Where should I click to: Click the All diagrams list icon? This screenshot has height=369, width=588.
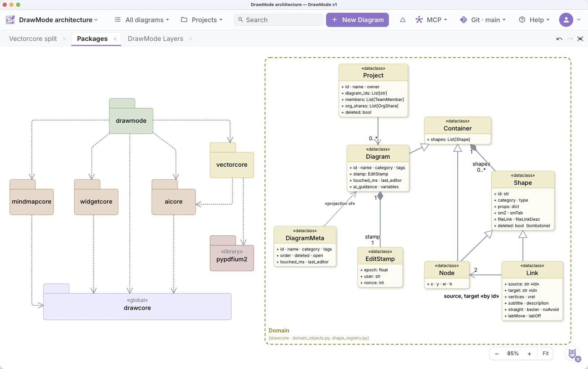[118, 20]
